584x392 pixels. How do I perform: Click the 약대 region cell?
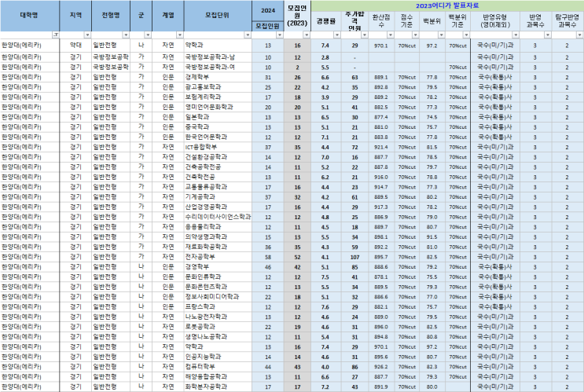click(x=75, y=46)
